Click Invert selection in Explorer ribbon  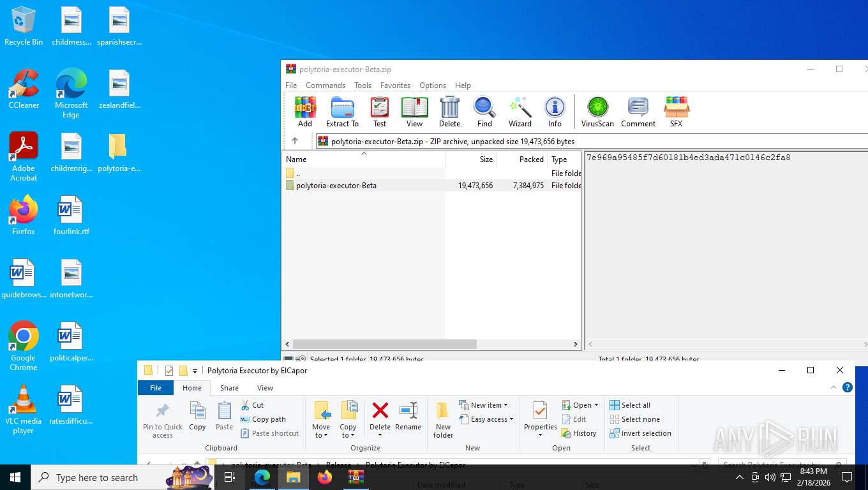[x=640, y=433]
